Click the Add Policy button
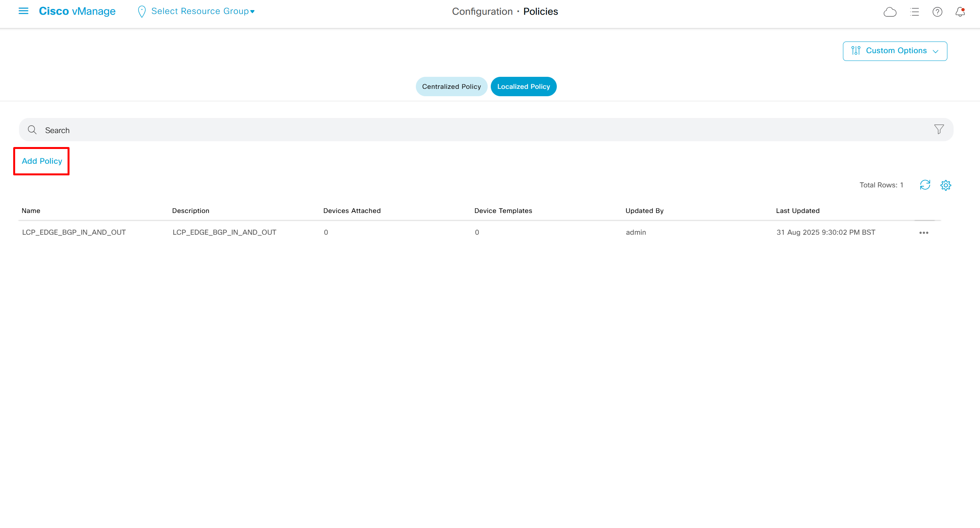Image resolution: width=980 pixels, height=528 pixels. click(42, 161)
